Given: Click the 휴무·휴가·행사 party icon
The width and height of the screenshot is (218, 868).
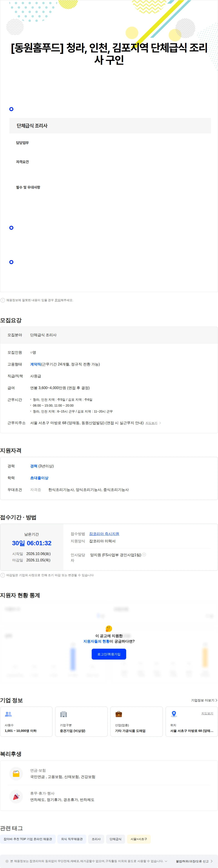Looking at the screenshot, I should click(x=16, y=797).
